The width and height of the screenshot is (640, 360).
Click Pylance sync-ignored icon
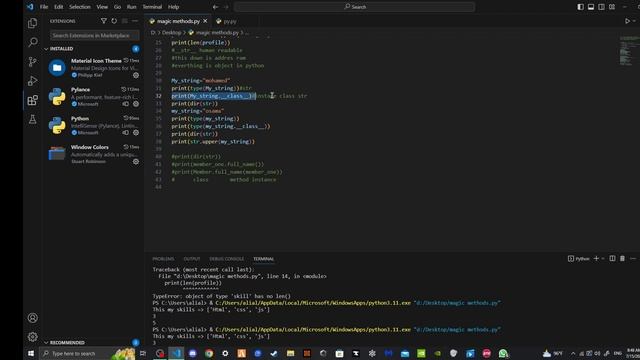click(x=126, y=104)
